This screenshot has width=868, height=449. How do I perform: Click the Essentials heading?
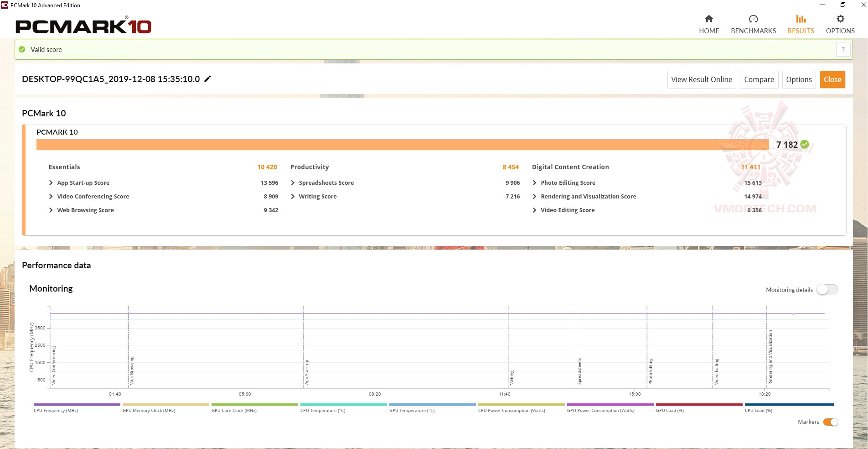coord(64,167)
